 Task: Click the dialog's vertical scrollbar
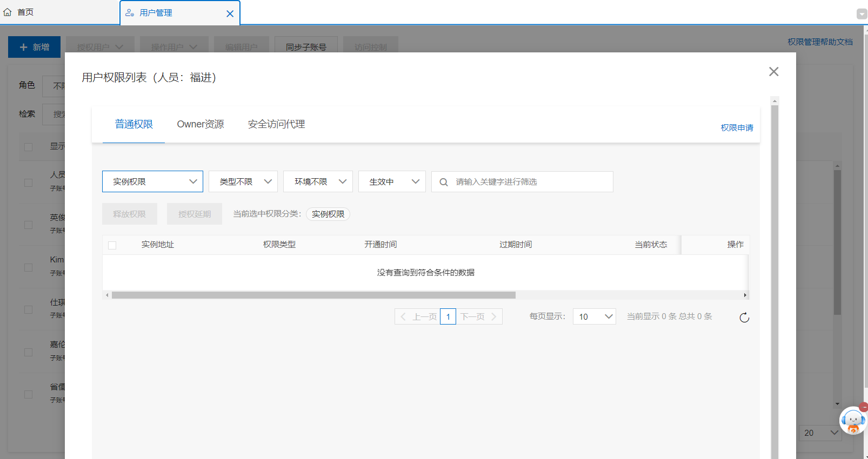[x=774, y=281]
